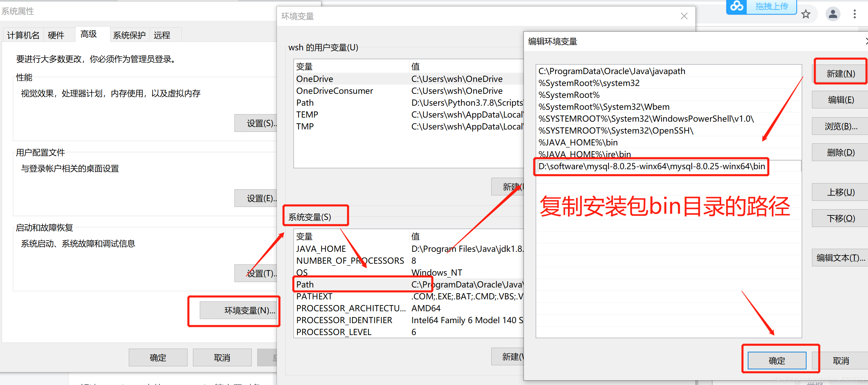The height and width of the screenshot is (385, 868).
Task: Open the browser three-dot menu
Action: [855, 14]
